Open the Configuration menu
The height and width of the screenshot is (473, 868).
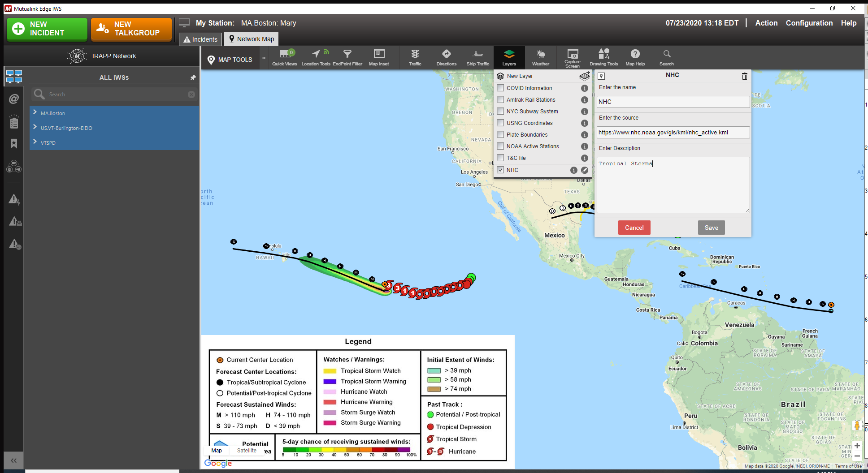coord(809,23)
